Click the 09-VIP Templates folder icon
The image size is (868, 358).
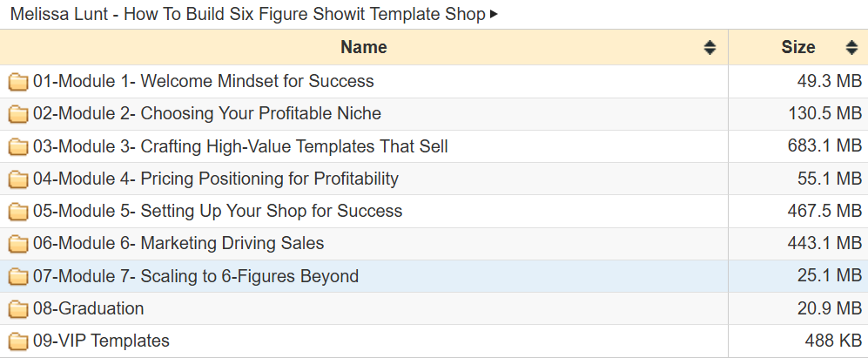coord(18,341)
